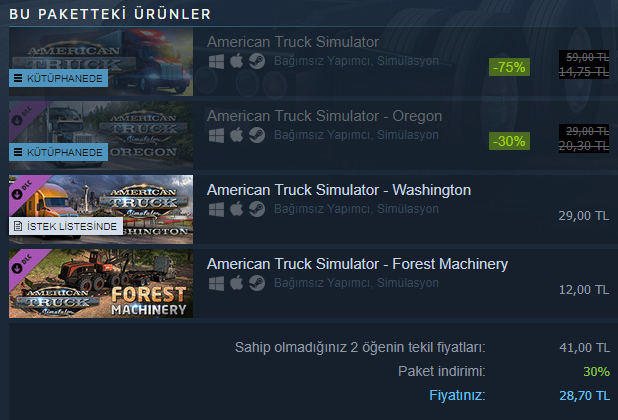Click the KÜTÜPHANEDE label on Oregon thumbnail
The width and height of the screenshot is (618, 420).
pyautogui.click(x=58, y=152)
